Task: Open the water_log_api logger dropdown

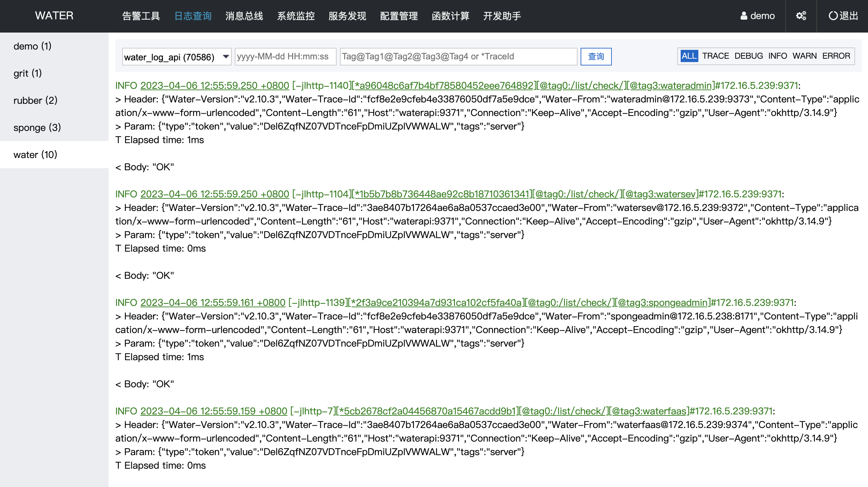Action: [x=177, y=57]
